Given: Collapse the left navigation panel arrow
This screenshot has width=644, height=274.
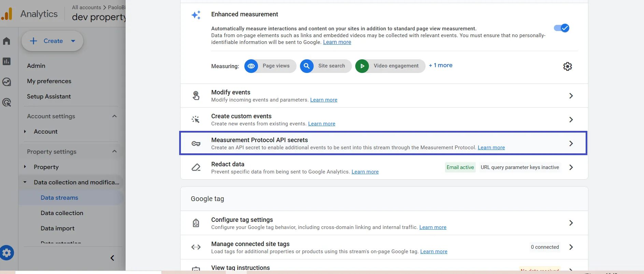Looking at the screenshot, I should (112, 258).
